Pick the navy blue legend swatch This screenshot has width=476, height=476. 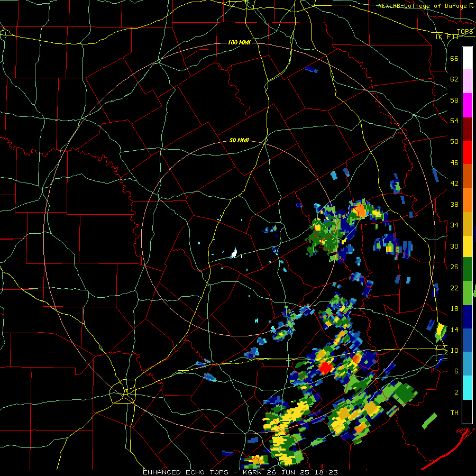pyautogui.click(x=467, y=317)
